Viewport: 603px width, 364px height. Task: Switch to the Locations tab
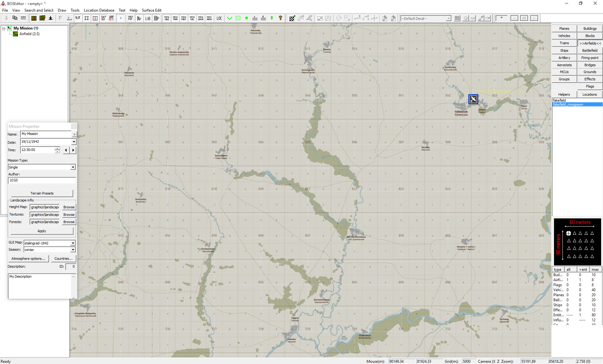point(589,94)
